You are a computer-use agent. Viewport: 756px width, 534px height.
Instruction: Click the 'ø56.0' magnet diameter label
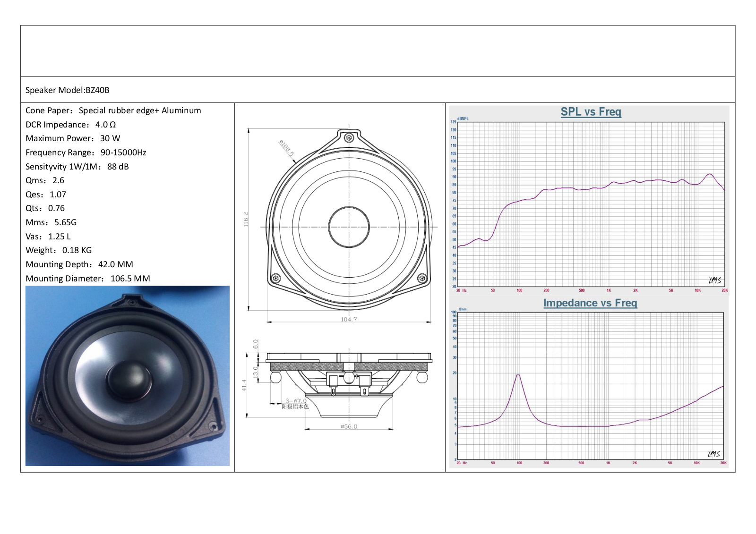click(x=349, y=426)
